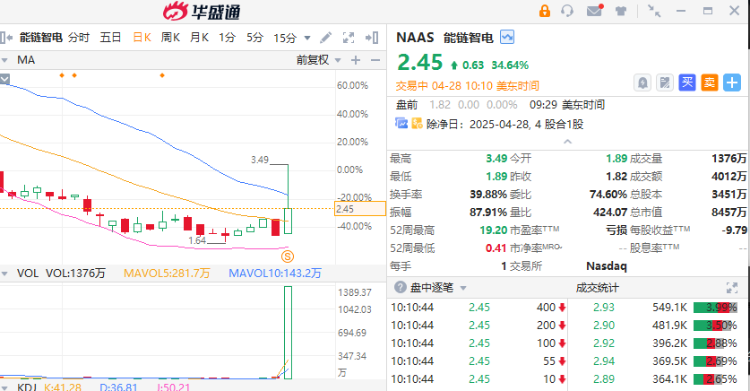Toggle the chart overlay checkbox icon
The width and height of the screenshot is (750, 391).
click(x=5, y=79)
